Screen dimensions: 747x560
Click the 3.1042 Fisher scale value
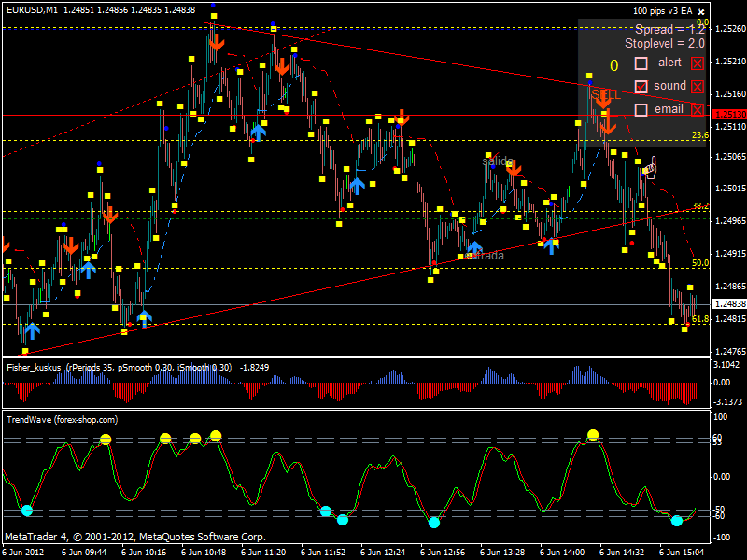726,365
